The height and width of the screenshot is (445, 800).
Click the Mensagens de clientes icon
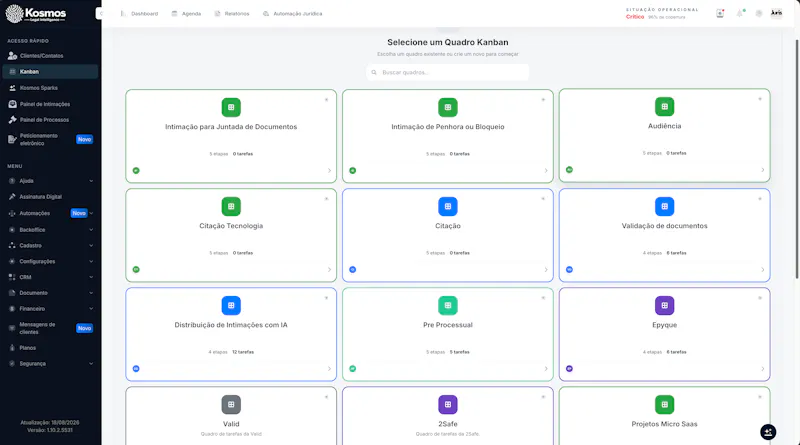click(x=12, y=328)
